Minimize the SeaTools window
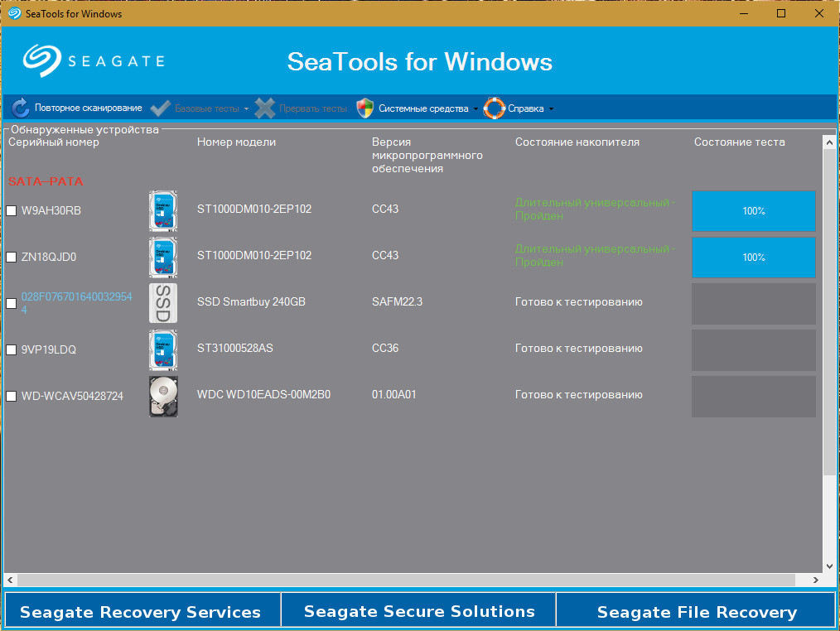 point(744,13)
